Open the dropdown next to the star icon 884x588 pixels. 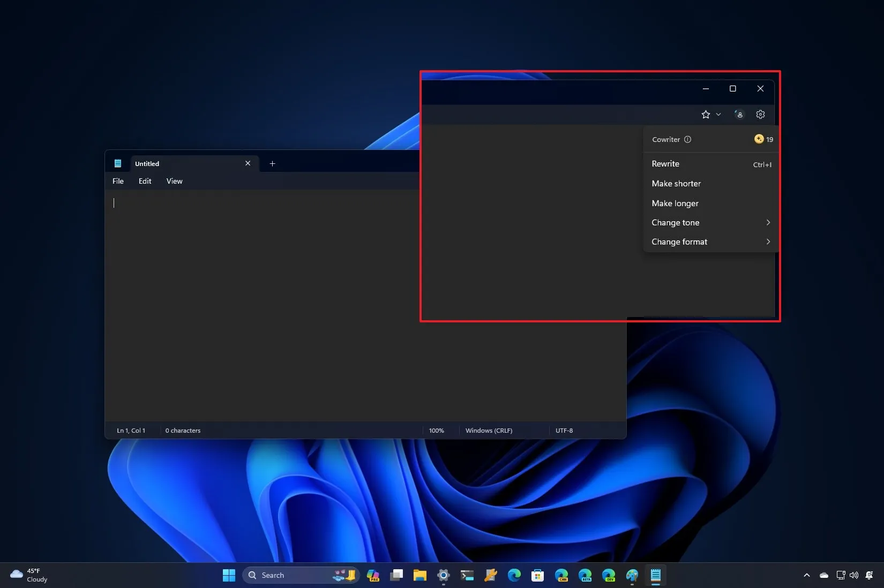click(x=718, y=114)
